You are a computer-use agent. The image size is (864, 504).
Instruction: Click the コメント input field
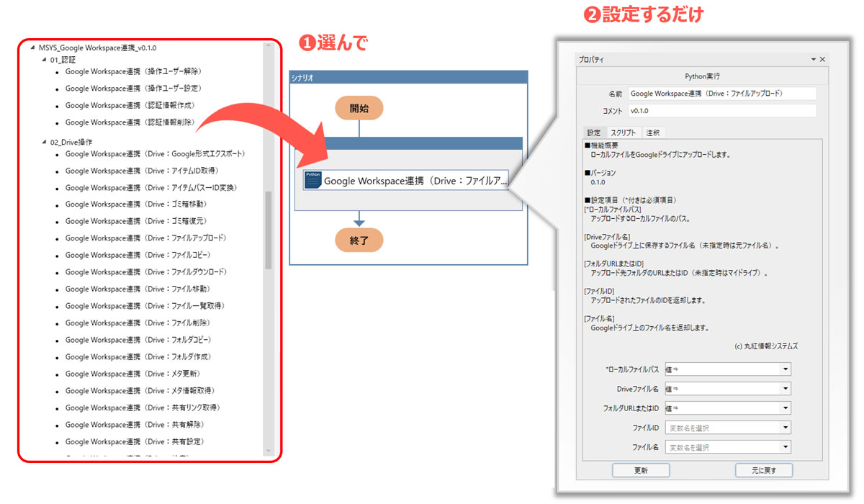722,111
